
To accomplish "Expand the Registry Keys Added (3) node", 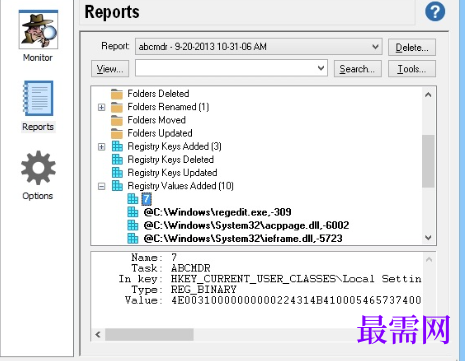I will pos(102,147).
